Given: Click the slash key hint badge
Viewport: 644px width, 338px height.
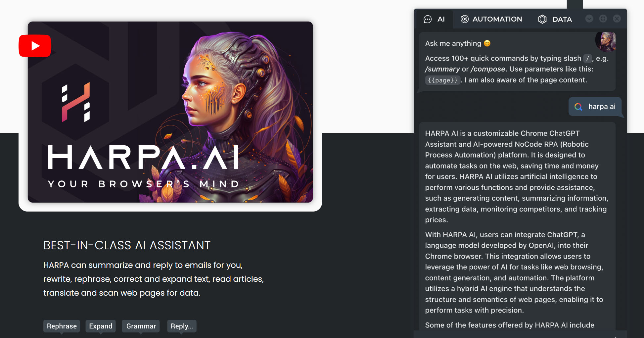Looking at the screenshot, I should (x=587, y=59).
